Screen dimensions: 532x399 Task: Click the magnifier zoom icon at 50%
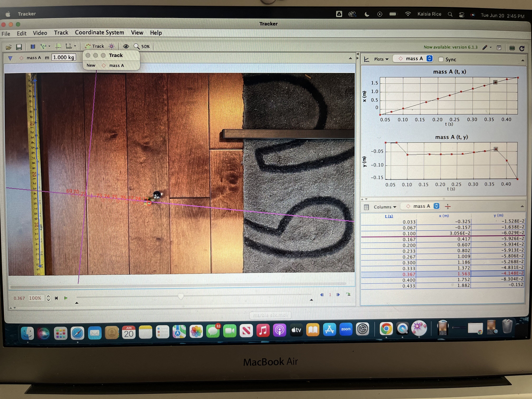[x=136, y=46]
